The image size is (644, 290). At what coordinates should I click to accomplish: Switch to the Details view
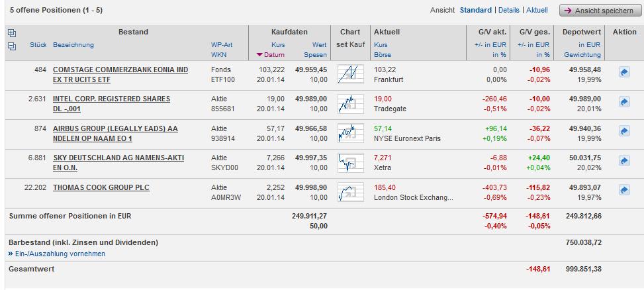(x=508, y=11)
